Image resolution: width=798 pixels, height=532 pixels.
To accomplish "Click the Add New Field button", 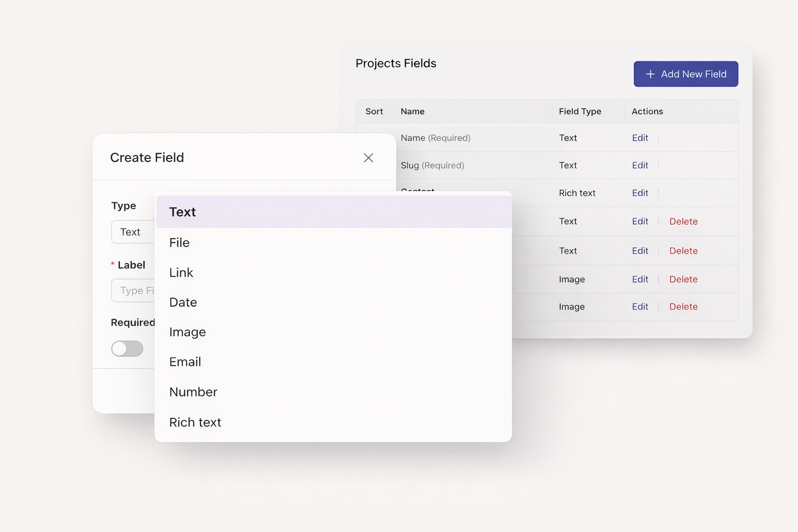I will point(685,74).
